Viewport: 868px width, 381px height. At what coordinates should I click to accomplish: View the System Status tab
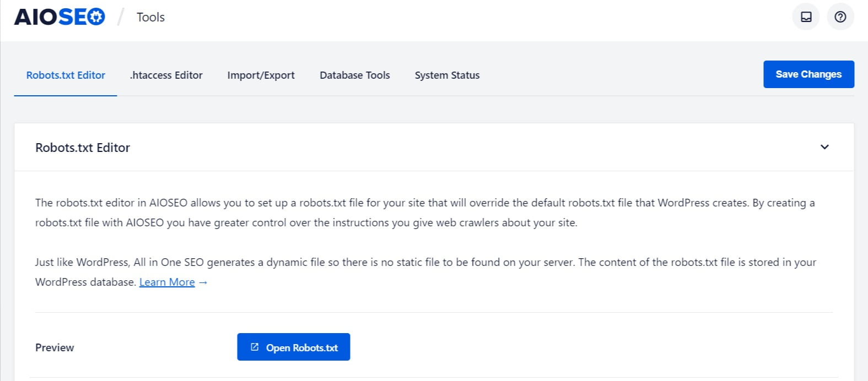click(x=447, y=75)
